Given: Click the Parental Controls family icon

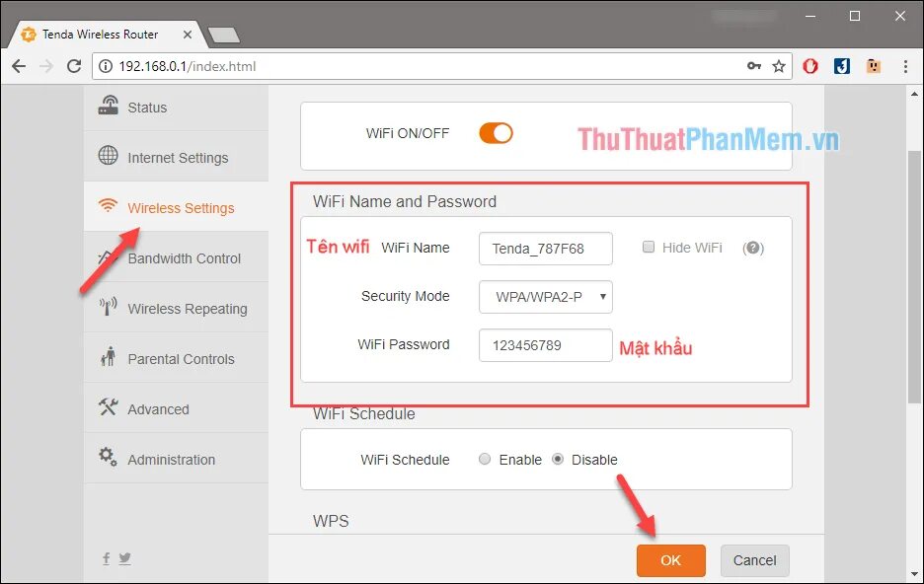Looking at the screenshot, I should [x=108, y=356].
